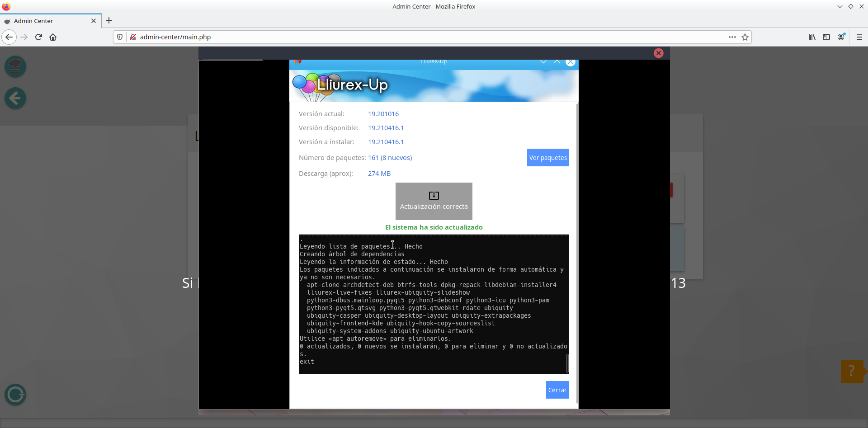Click the Actualización correcta button

click(x=434, y=201)
